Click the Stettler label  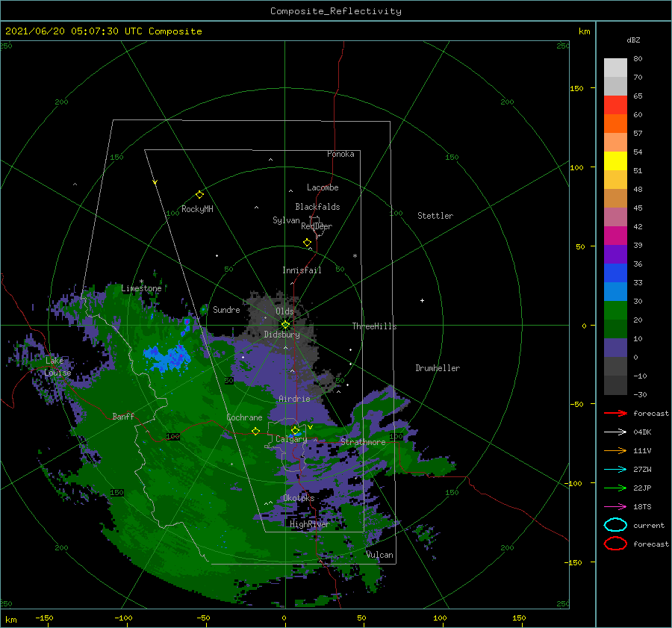[x=435, y=216]
